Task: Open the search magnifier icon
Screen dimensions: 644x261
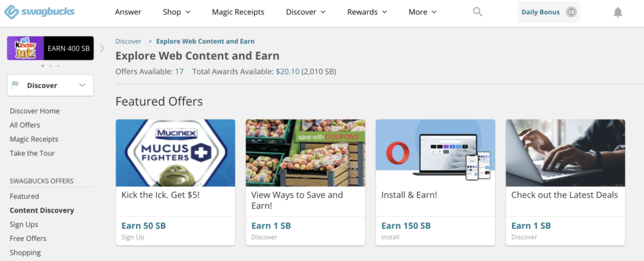Action: click(478, 12)
